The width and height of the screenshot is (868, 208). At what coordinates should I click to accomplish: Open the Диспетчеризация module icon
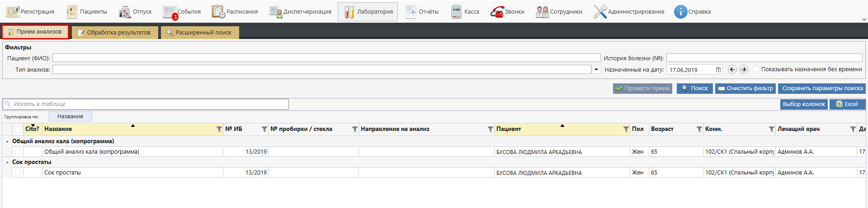tap(276, 12)
